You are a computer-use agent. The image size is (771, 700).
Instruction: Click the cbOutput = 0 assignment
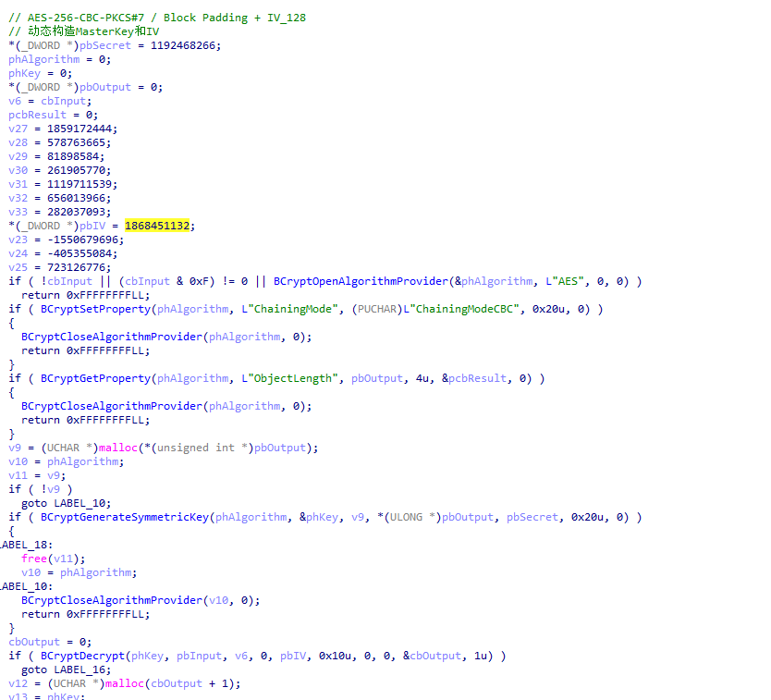pyautogui.click(x=50, y=642)
